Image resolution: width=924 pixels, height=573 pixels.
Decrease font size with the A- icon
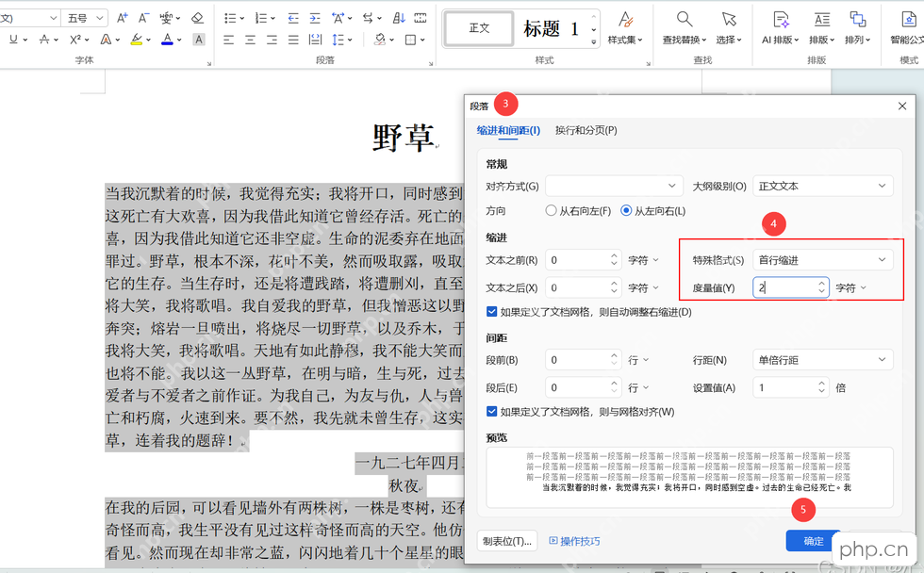pyautogui.click(x=143, y=18)
